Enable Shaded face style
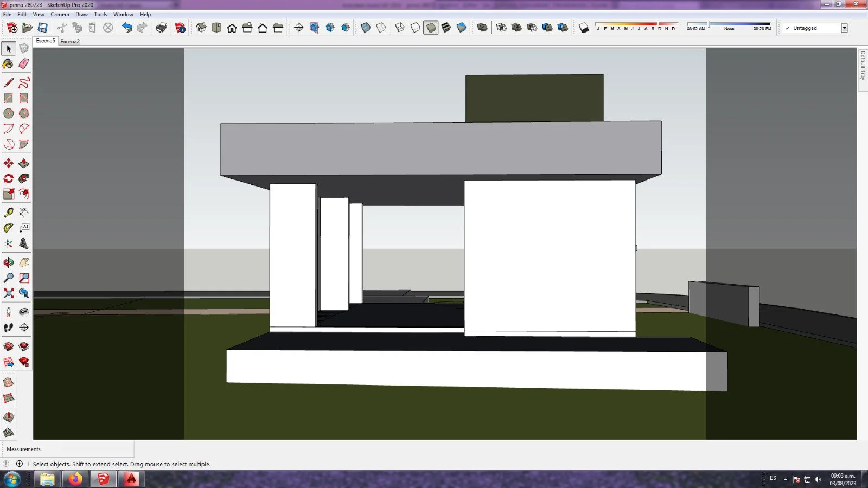Image resolution: width=868 pixels, height=488 pixels. click(431, 28)
